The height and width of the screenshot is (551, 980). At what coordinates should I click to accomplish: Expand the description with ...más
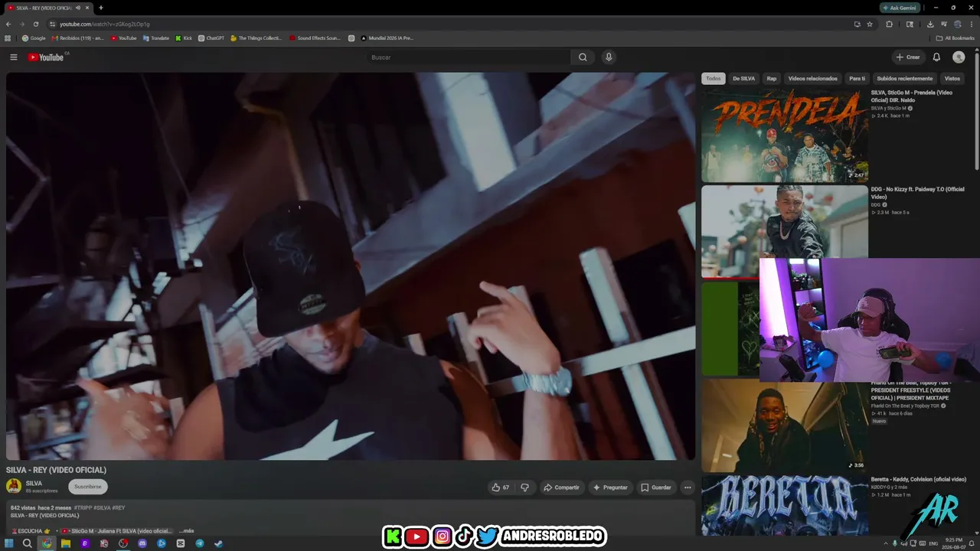coord(186,530)
